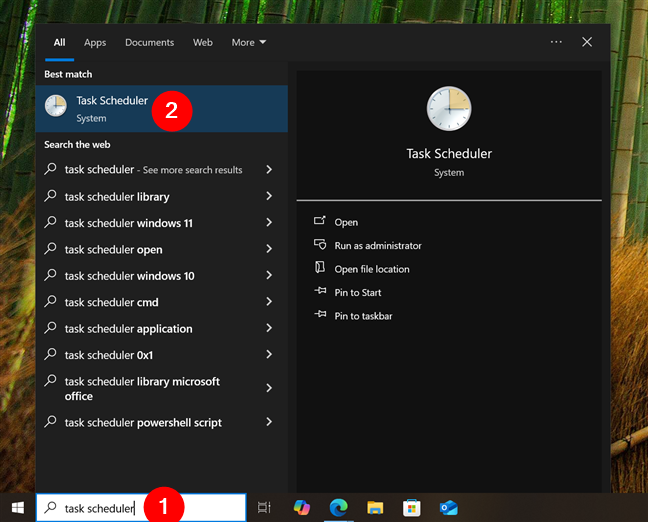The image size is (648, 522).
Task: Switch to the Apps search tab
Action: 95,43
